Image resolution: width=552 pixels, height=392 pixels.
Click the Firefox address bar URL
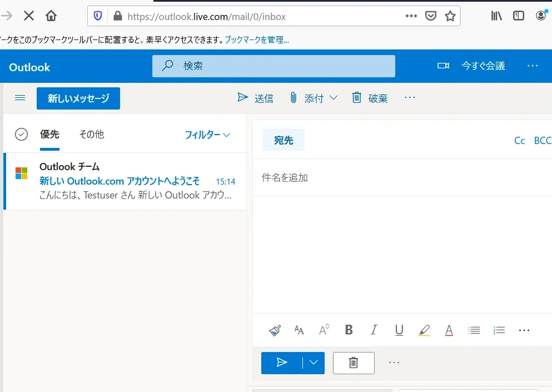pyautogui.click(x=207, y=17)
